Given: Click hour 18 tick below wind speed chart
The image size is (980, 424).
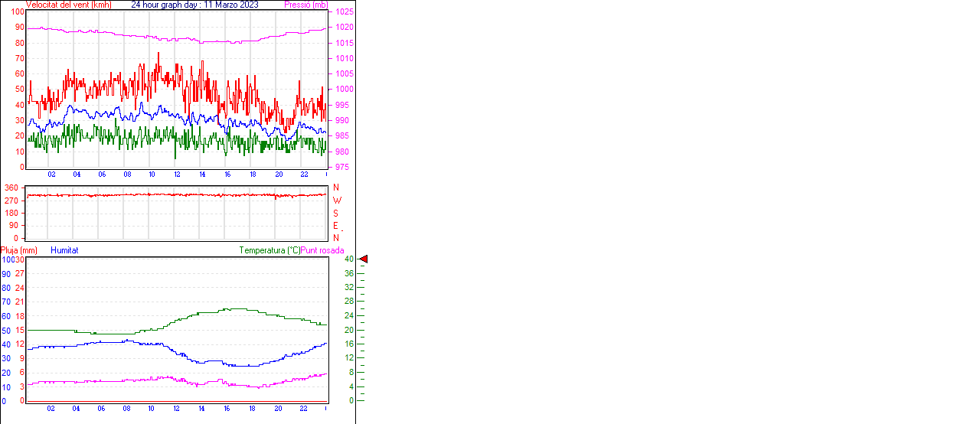Looking at the screenshot, I should (253, 174).
